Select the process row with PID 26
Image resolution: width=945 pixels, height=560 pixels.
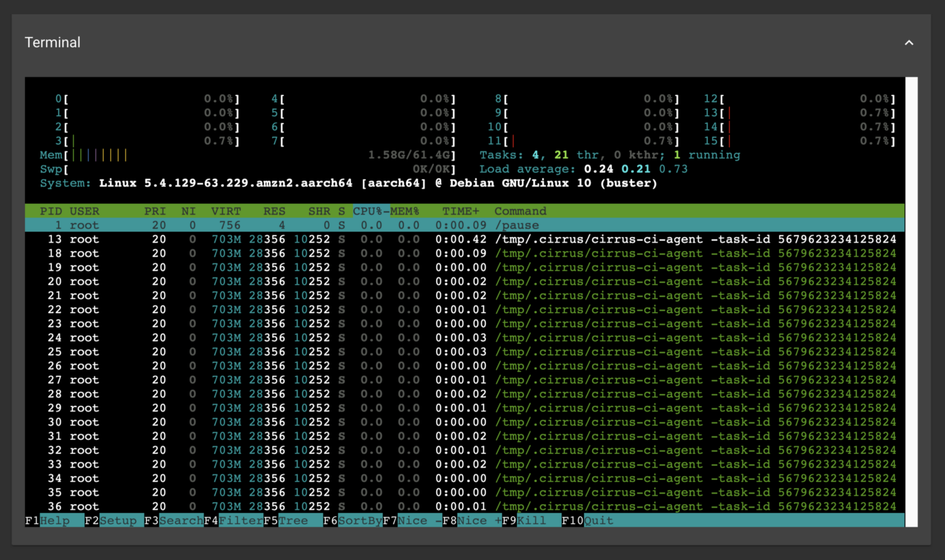click(464, 366)
